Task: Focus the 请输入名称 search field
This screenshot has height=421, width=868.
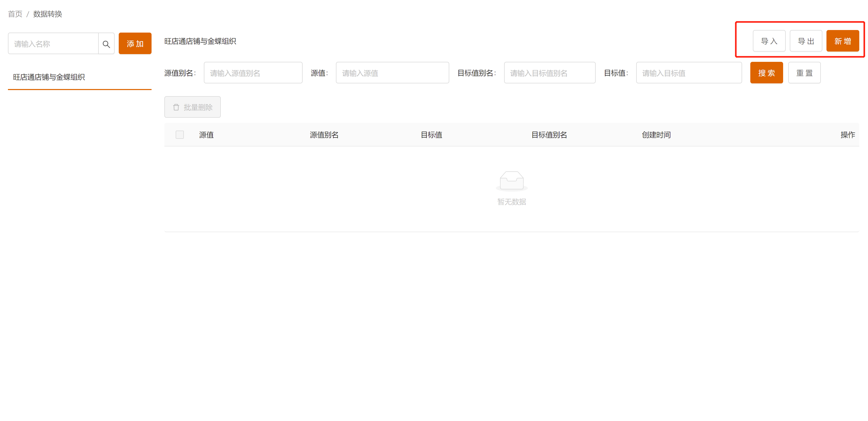Action: pos(53,44)
